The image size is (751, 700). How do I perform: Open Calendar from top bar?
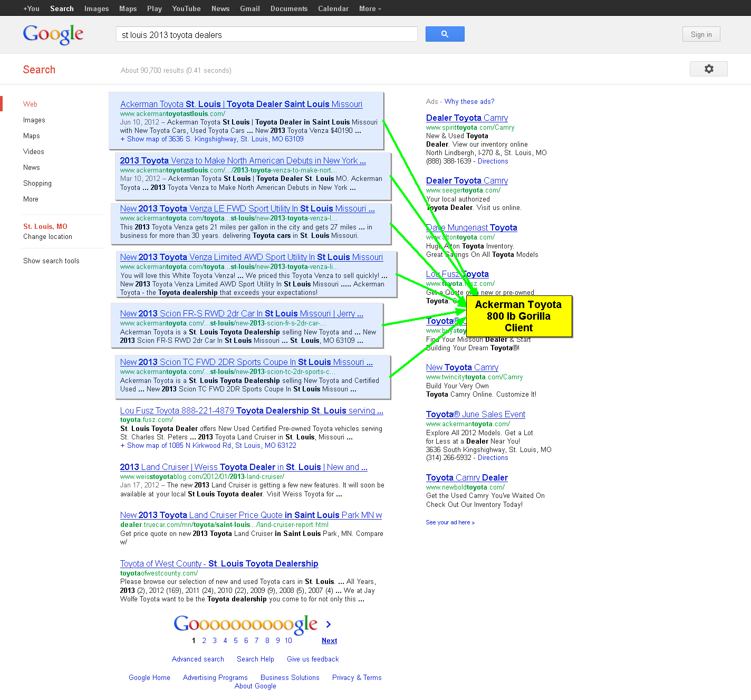[333, 8]
